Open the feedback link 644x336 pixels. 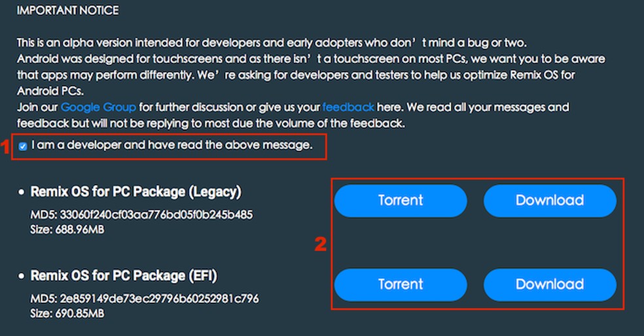point(348,107)
